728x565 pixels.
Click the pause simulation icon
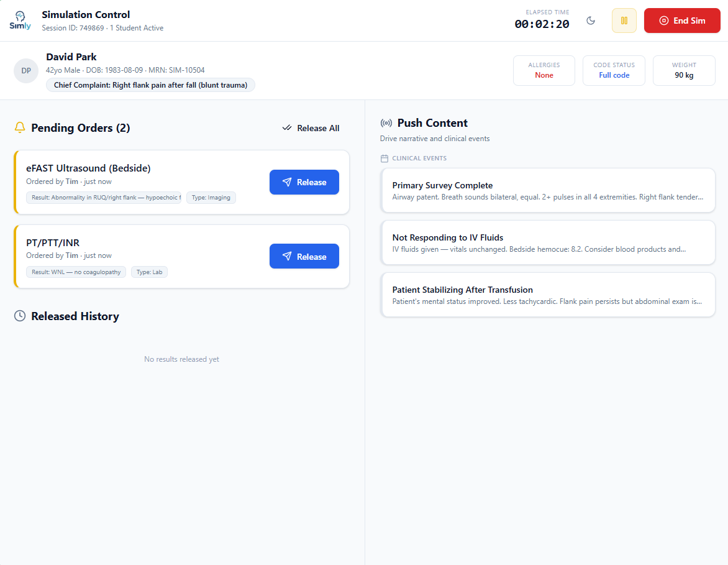[x=624, y=20]
